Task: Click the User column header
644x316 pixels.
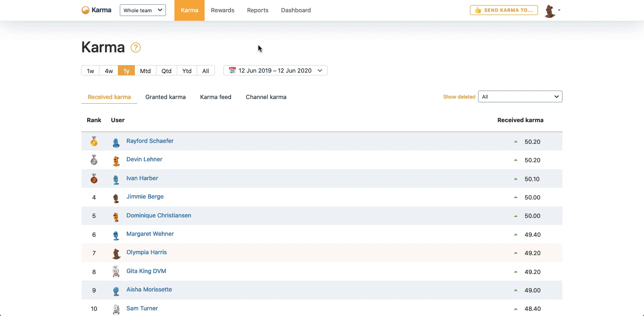Action: pyautogui.click(x=118, y=120)
